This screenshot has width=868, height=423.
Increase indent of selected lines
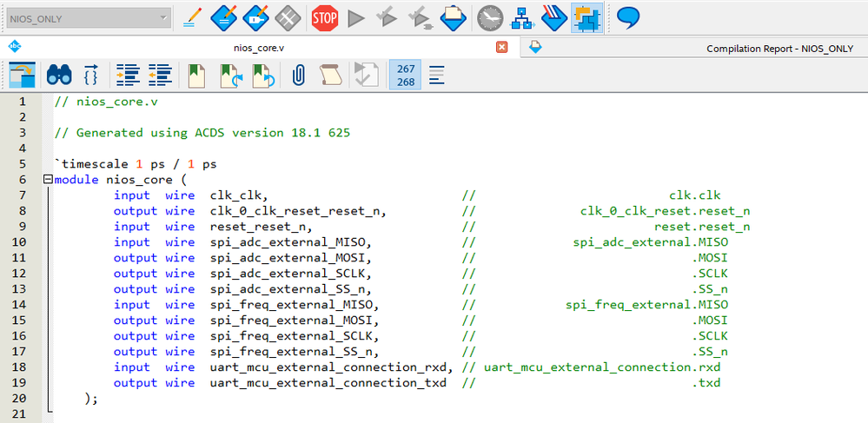pyautogui.click(x=128, y=75)
